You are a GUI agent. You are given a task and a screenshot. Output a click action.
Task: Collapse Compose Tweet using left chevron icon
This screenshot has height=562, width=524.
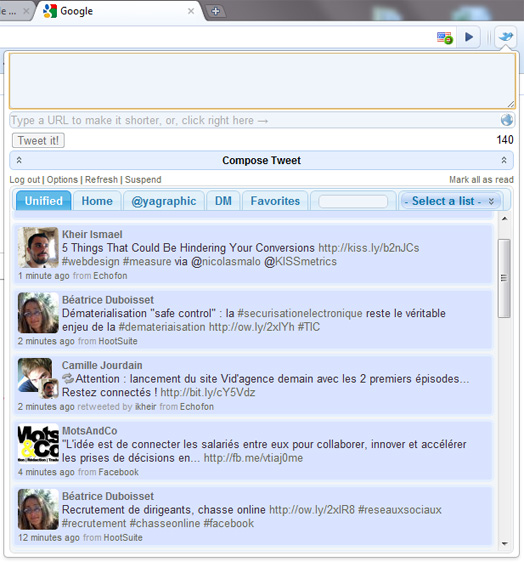19,160
